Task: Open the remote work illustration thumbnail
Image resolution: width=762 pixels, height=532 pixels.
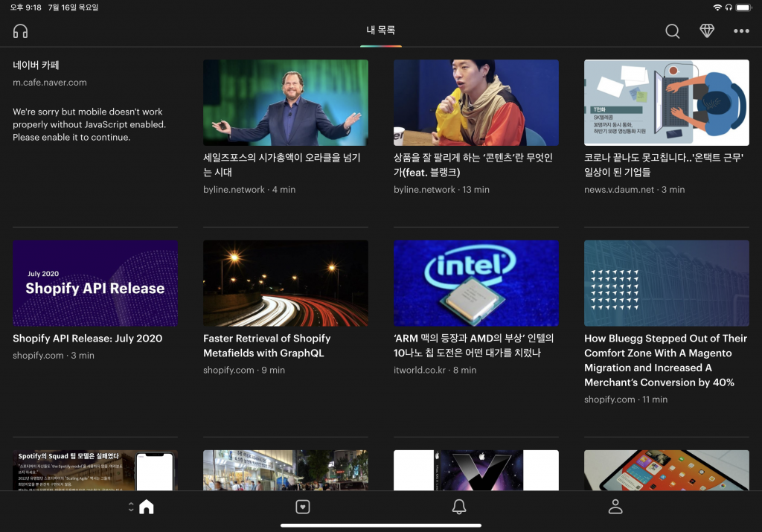Action: point(667,103)
